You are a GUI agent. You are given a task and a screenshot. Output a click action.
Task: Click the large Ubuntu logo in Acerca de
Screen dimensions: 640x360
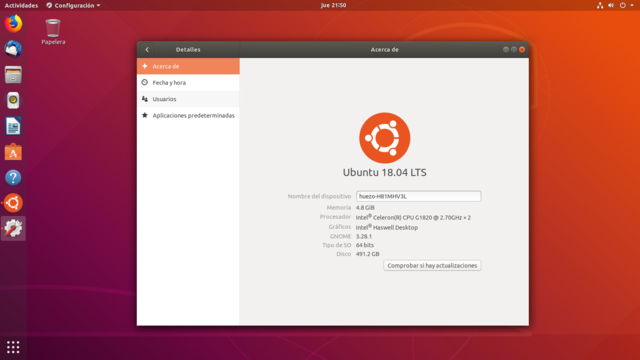[x=384, y=138]
